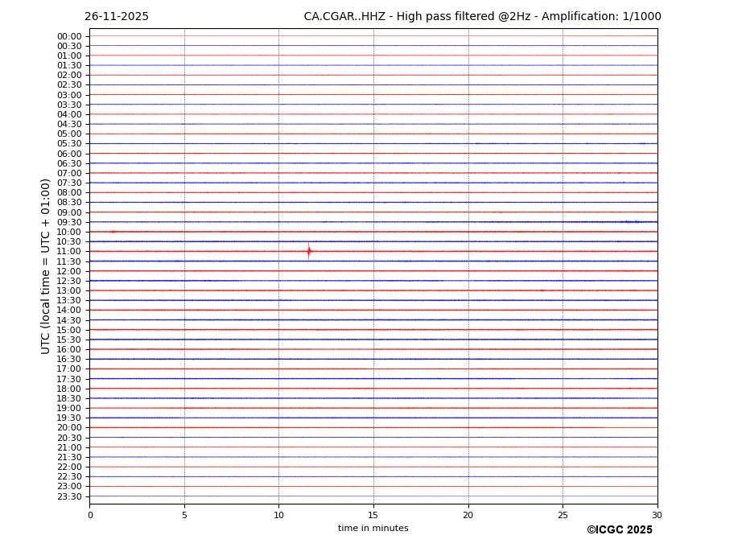Click the 05:30 row label

coord(69,144)
